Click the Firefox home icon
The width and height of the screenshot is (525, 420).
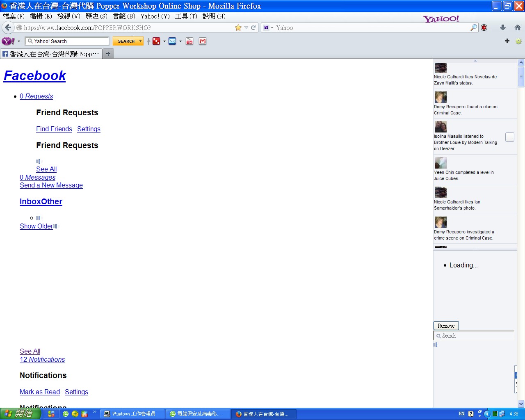tap(517, 27)
